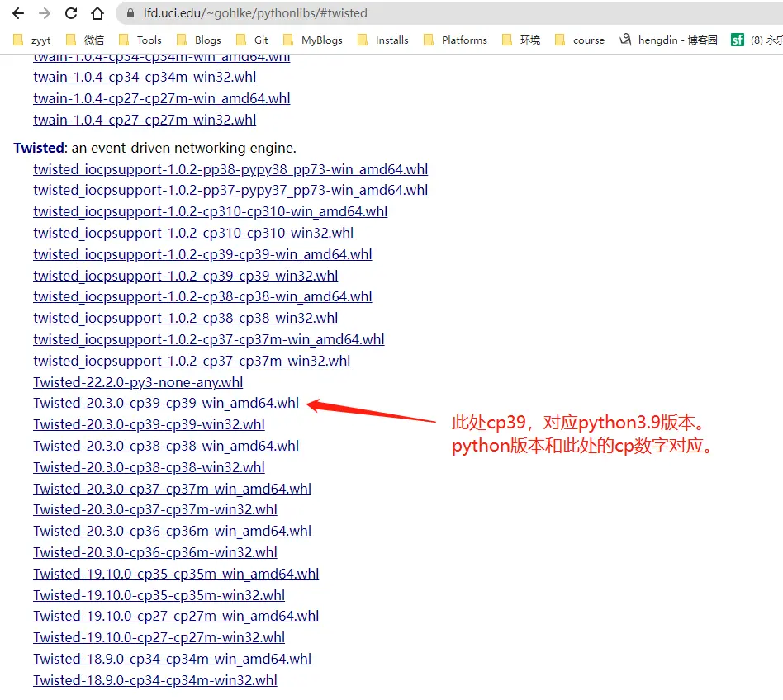Screen dimensions: 783x700
Task: Download twisted_iocpsupport cp38 win_amd64 wheel
Action: [x=202, y=296]
